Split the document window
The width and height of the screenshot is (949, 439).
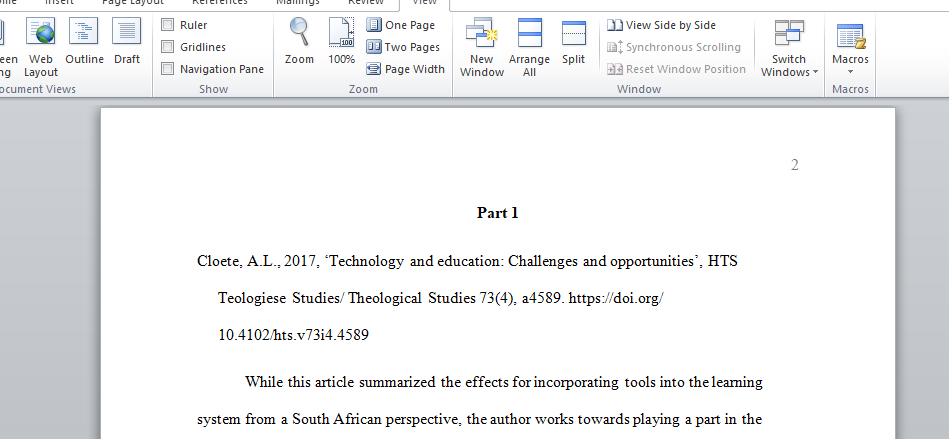click(573, 41)
